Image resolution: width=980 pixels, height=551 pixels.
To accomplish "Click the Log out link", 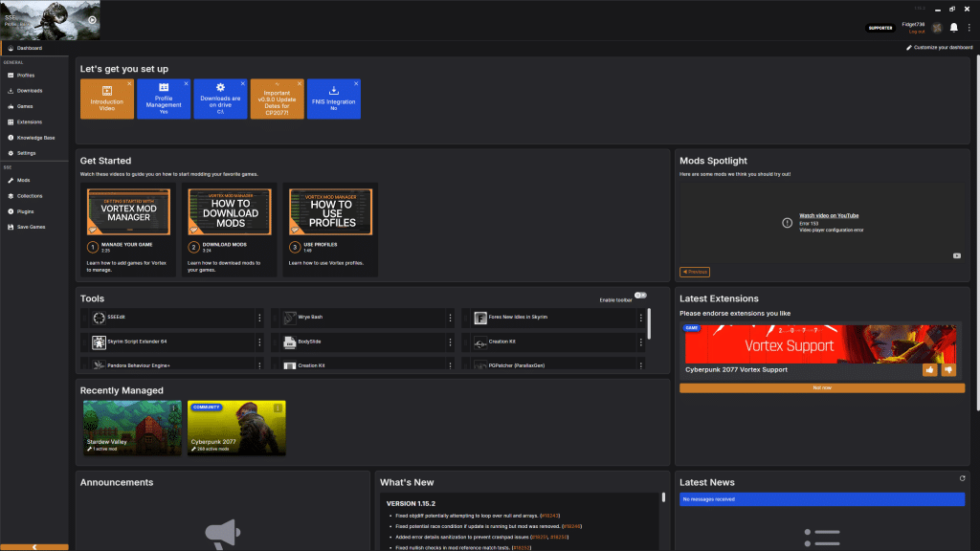I will [916, 32].
